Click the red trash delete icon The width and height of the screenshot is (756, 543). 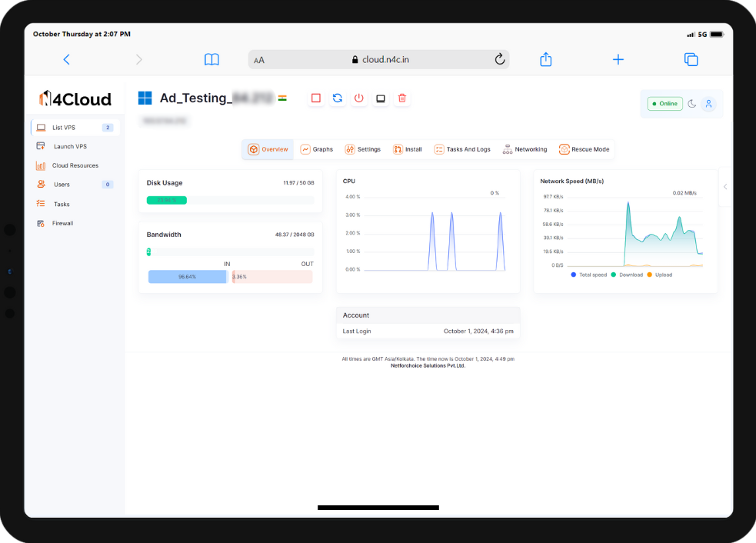click(x=401, y=98)
